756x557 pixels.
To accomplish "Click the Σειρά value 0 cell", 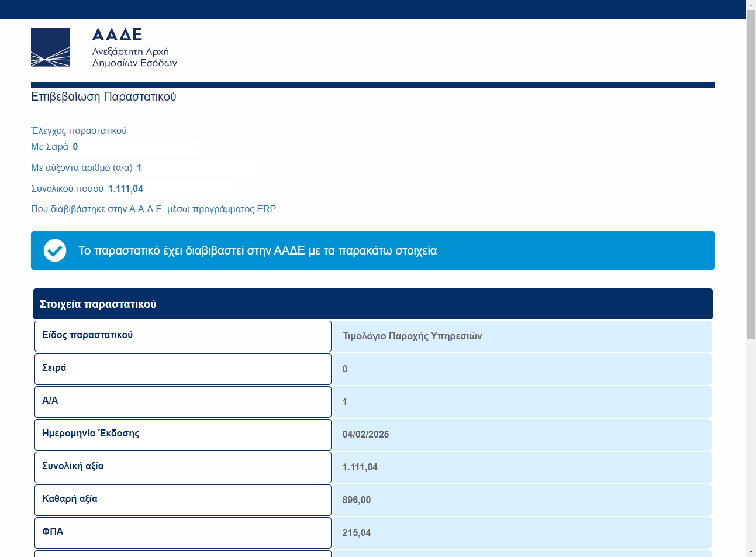I will tap(522, 369).
